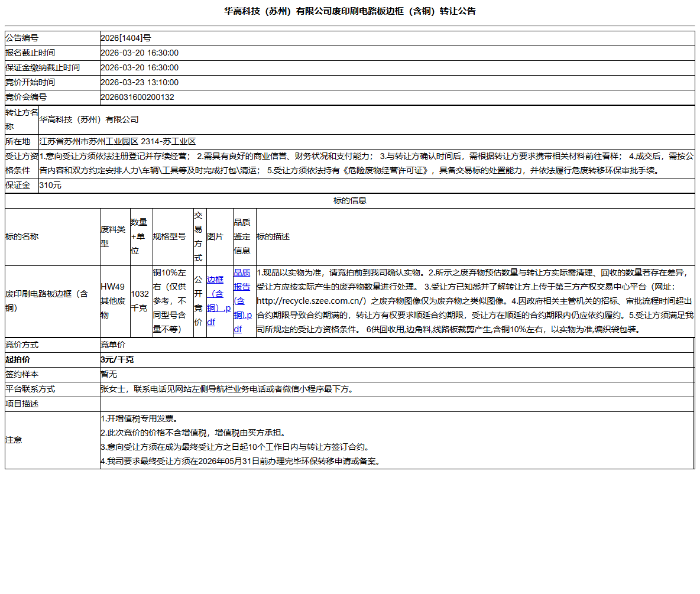
Task: Click the 竞单价 bidding method cell
Action: tap(111, 345)
